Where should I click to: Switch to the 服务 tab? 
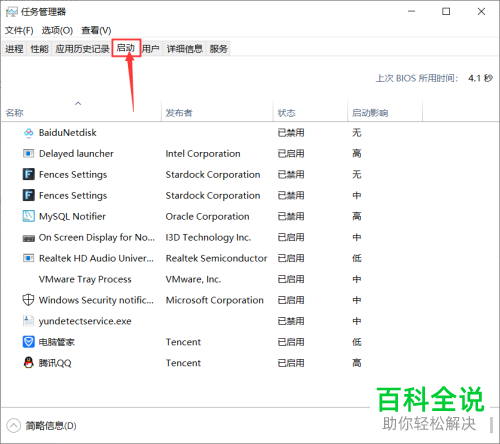tap(219, 49)
